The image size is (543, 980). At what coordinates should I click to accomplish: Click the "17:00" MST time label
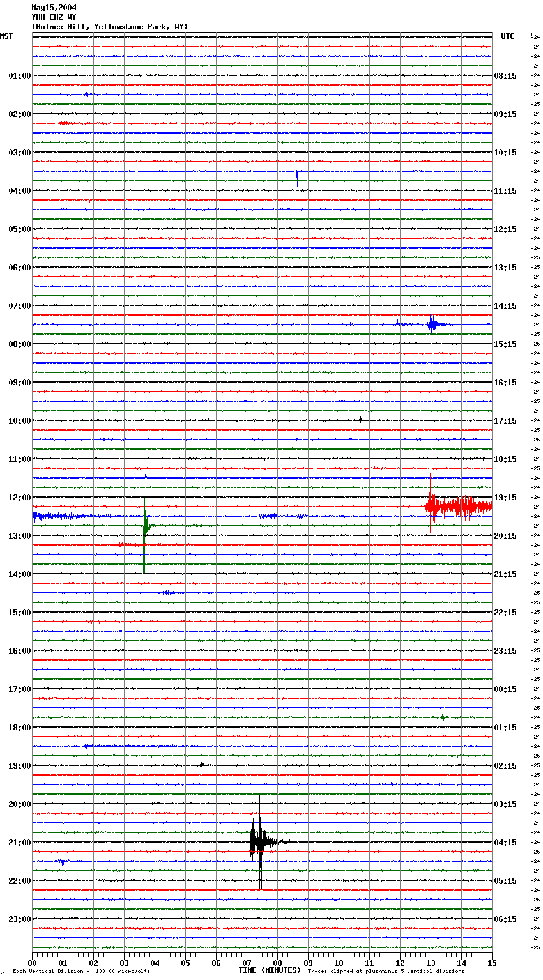click(x=20, y=689)
